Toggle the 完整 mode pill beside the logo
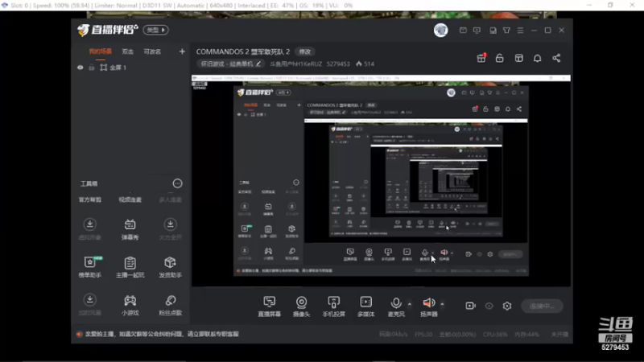644x362 pixels. (x=155, y=30)
